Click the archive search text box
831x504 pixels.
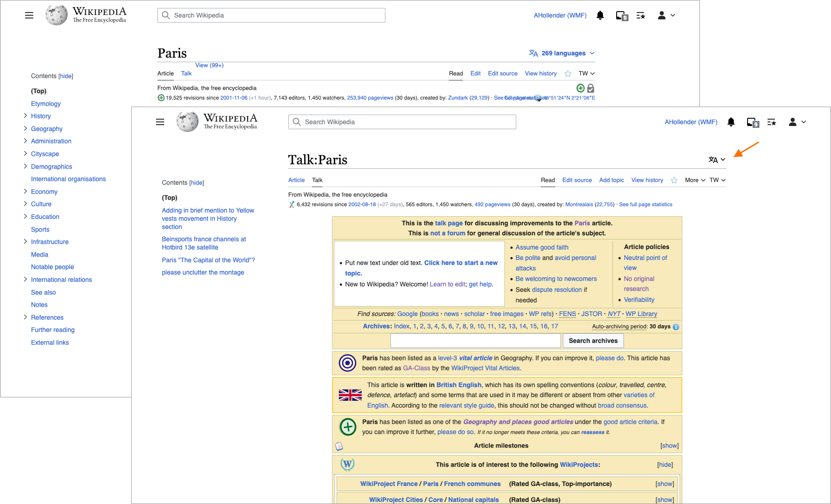click(x=475, y=341)
